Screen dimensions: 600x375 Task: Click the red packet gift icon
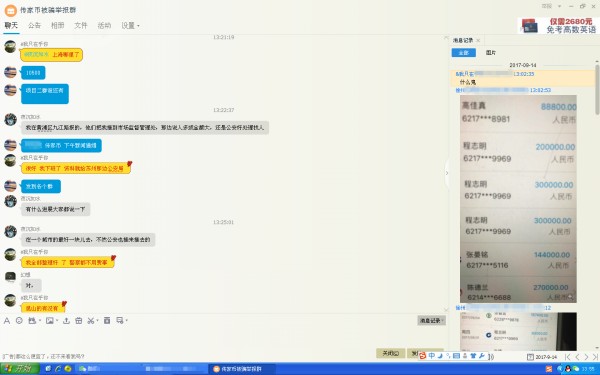pyautogui.click(x=78, y=321)
